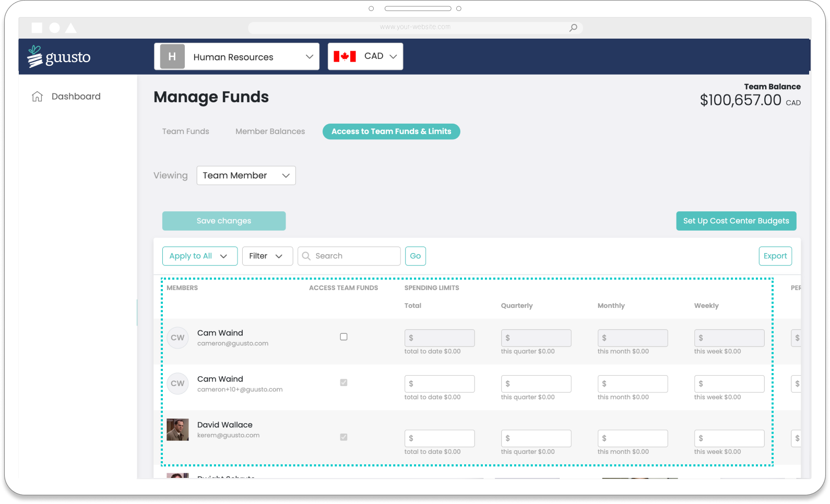Open the Filter dropdown
The height and width of the screenshot is (504, 830).
(267, 256)
